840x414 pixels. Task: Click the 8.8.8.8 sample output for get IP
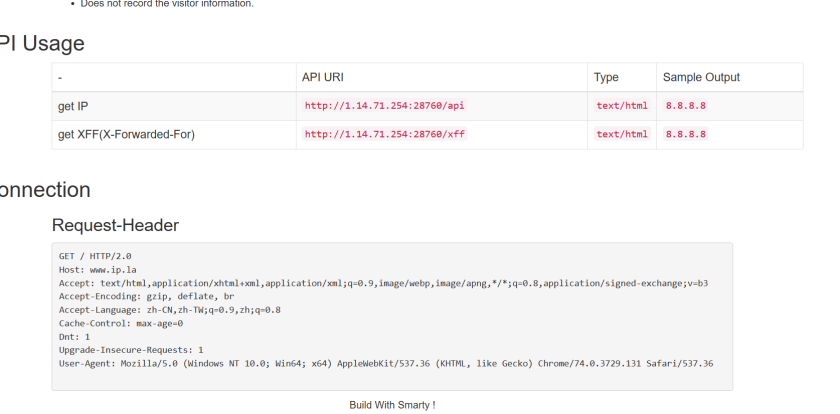(x=686, y=106)
